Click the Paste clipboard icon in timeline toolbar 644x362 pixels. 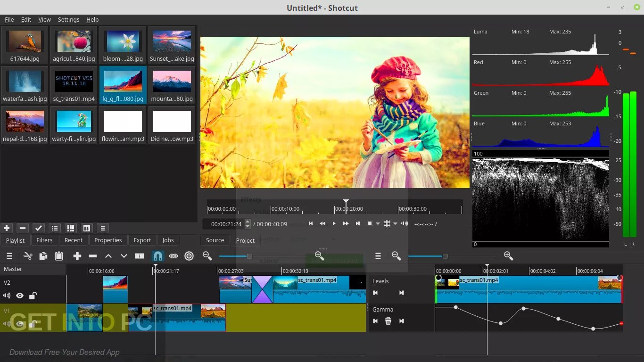pos(59,256)
